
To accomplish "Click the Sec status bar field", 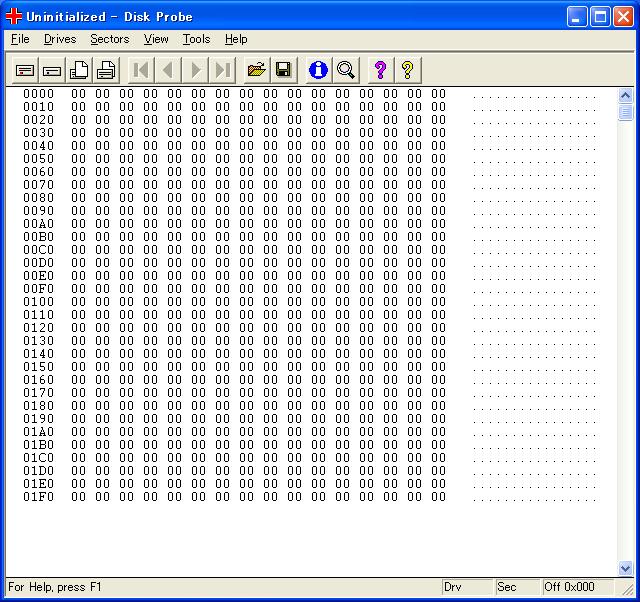I will pyautogui.click(x=517, y=587).
